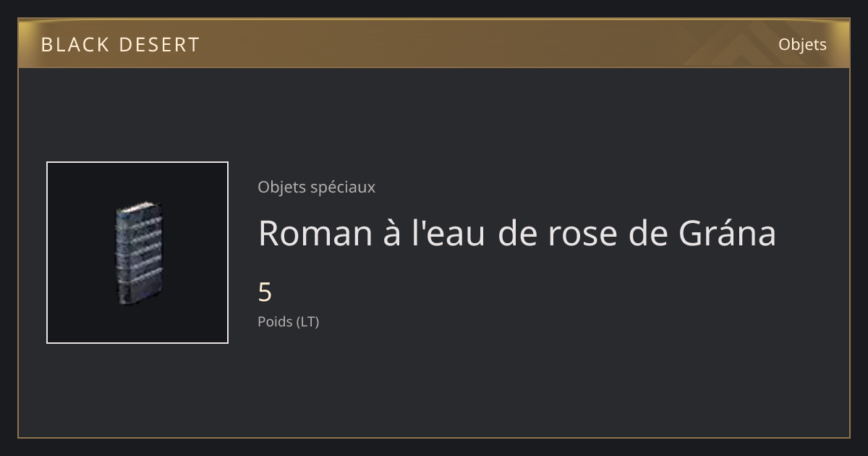Click the top spine of the book image
The width and height of the screenshot is (868, 456).
(140, 208)
